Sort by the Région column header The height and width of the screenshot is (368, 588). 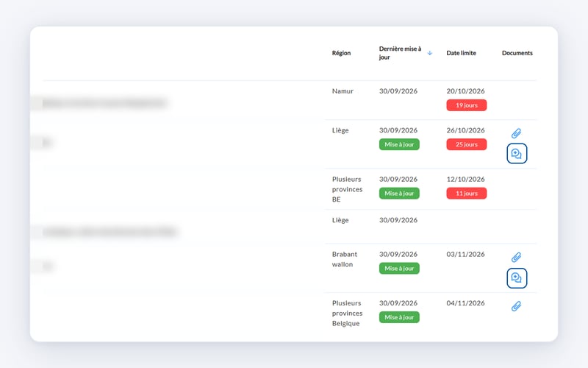tap(341, 53)
